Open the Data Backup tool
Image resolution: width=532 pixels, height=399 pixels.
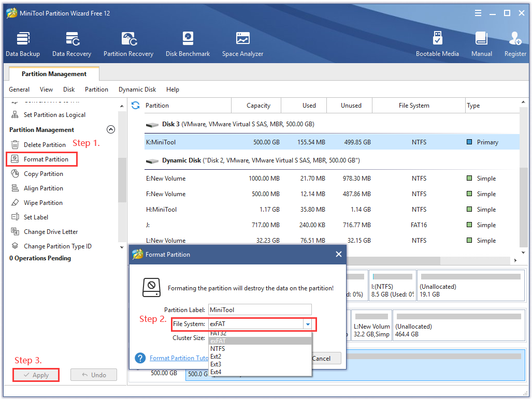coord(23,44)
